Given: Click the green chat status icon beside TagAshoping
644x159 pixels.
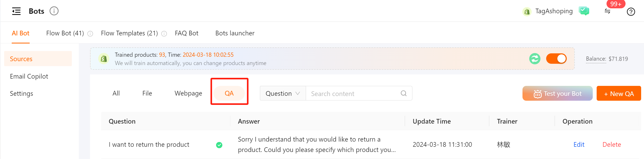Looking at the screenshot, I should coord(584,11).
